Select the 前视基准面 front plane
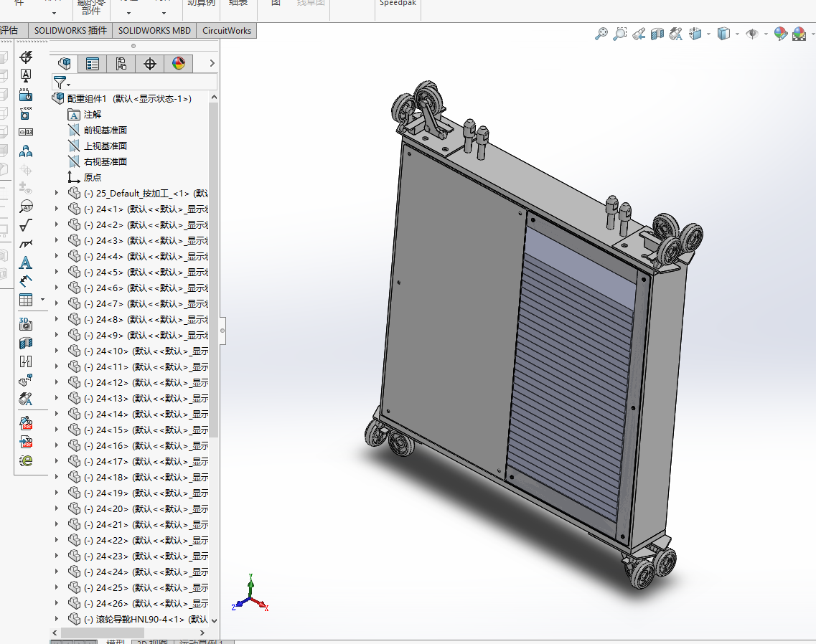The width and height of the screenshot is (816, 644). click(105, 130)
